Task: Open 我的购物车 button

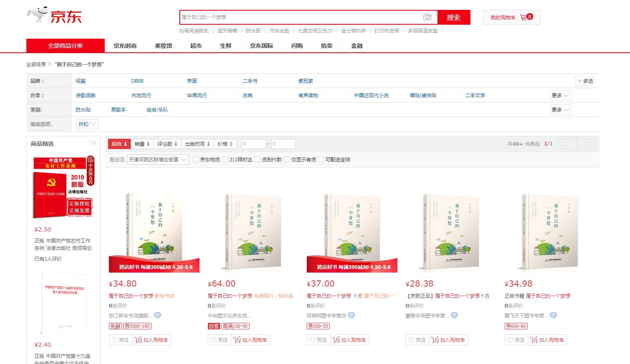Action: pyautogui.click(x=511, y=17)
